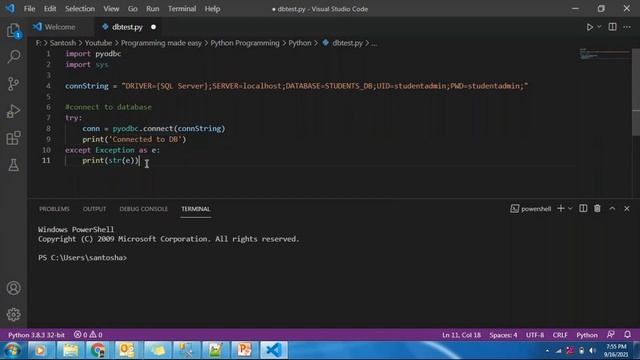The height and width of the screenshot is (360, 640).
Task: Split the editor to the right
Action: (612, 27)
